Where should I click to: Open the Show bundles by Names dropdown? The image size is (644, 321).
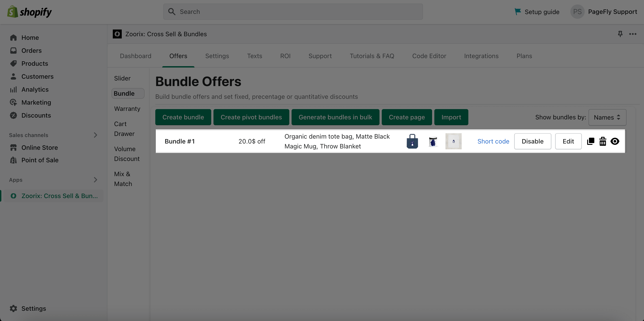[607, 117]
